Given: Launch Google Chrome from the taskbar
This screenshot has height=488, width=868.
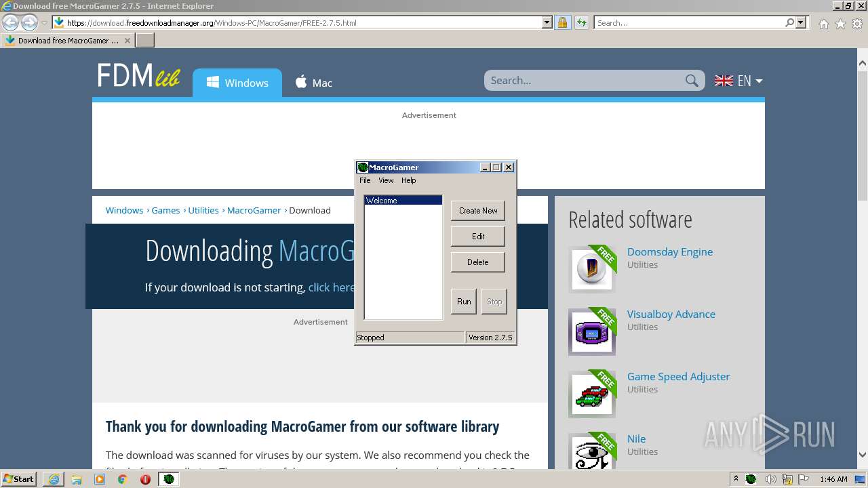Looking at the screenshot, I should pos(122,479).
